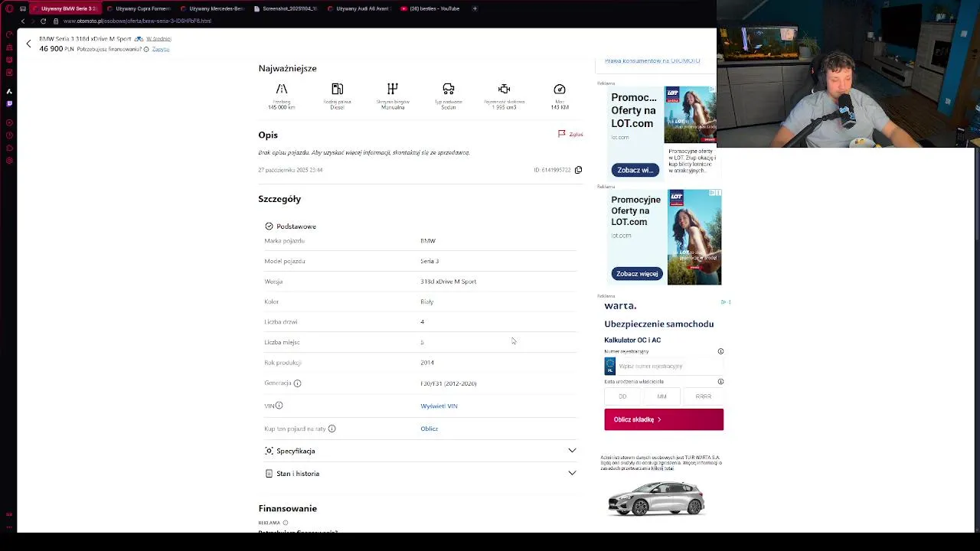Image resolution: width=980 pixels, height=551 pixels.
Task: Click the silver car image in Warta ad
Action: 656,497
